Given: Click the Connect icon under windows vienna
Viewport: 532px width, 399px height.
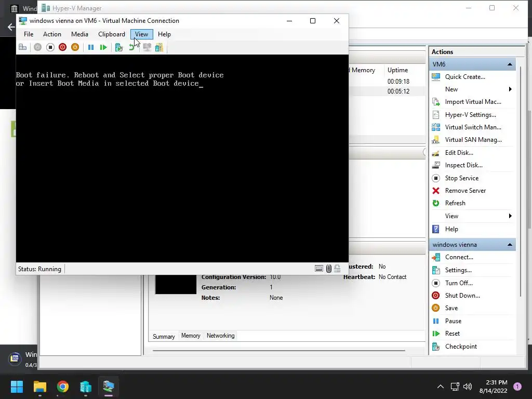Looking at the screenshot, I should (x=436, y=257).
